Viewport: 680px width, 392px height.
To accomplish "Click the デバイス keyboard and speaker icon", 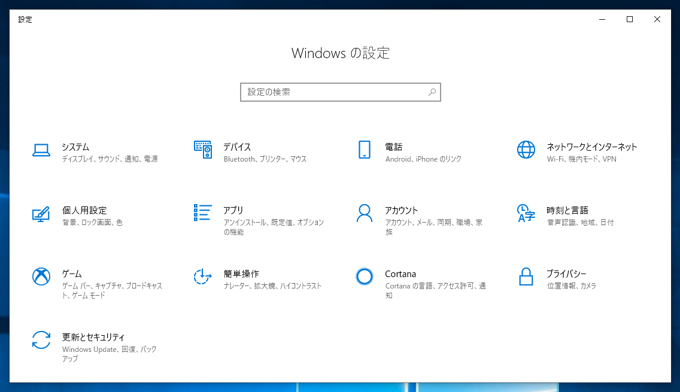I will point(203,150).
